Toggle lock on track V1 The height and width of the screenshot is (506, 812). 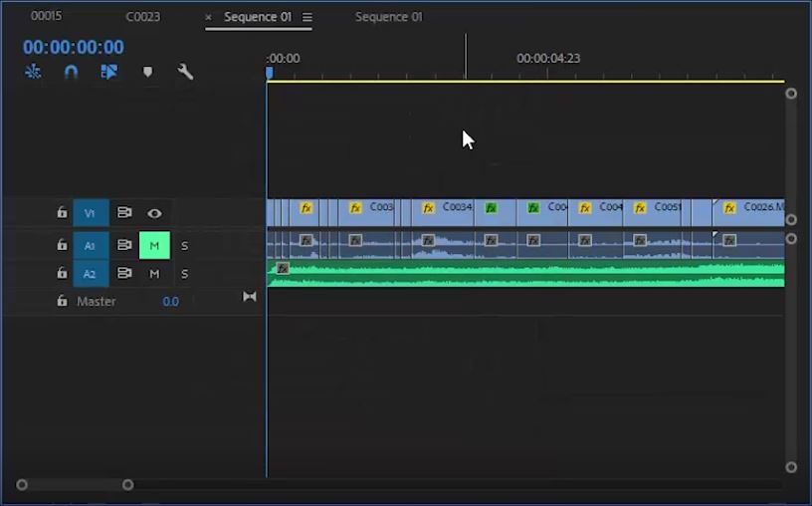(62, 212)
